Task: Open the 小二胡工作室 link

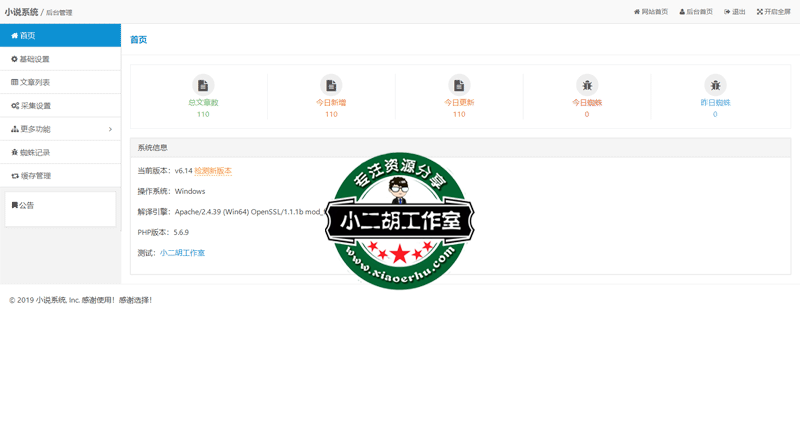Action: point(182,253)
